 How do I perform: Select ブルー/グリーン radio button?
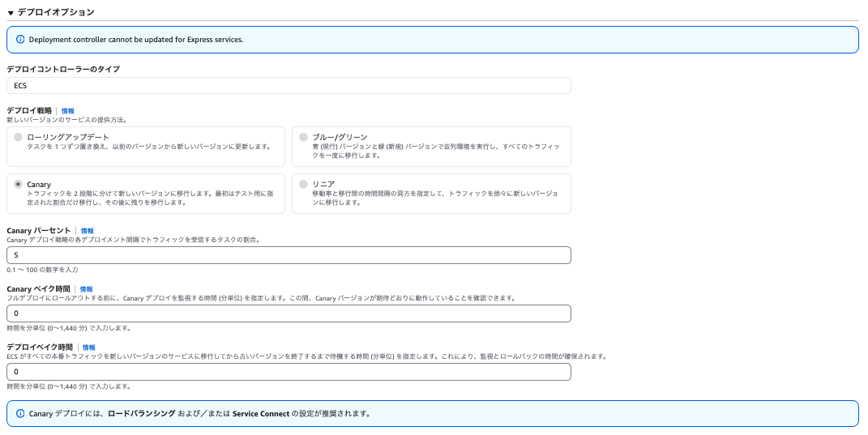click(303, 137)
